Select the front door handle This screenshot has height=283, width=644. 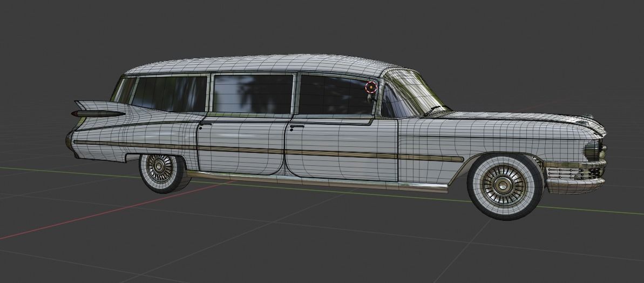[x=296, y=127]
